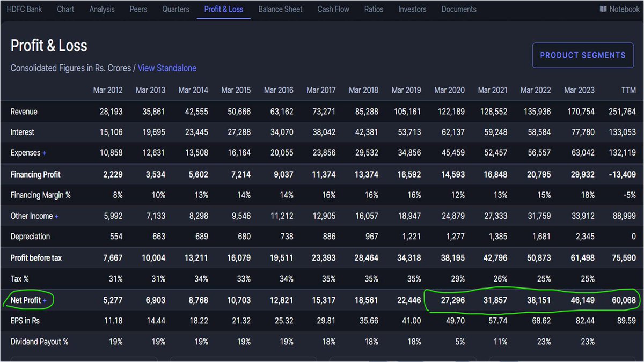Screen dimensions: 644x362
Task: Click TTM EPS value 89.59
Action: tap(626, 321)
